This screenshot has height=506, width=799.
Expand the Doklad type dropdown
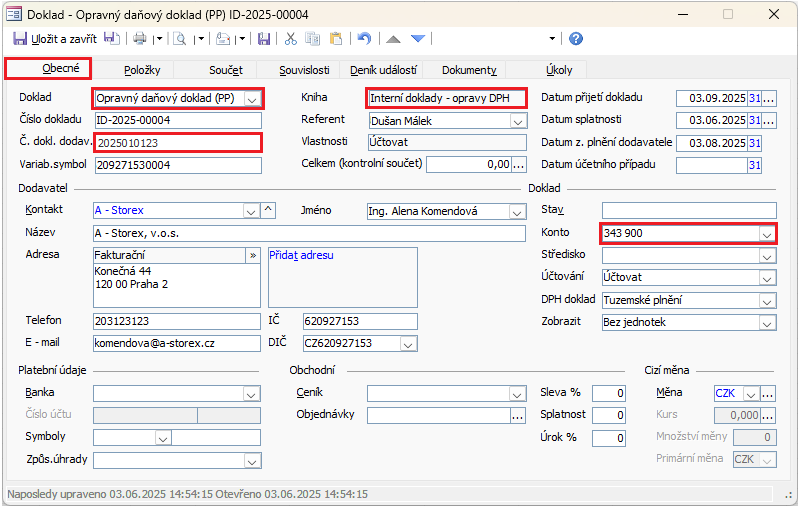(x=252, y=99)
